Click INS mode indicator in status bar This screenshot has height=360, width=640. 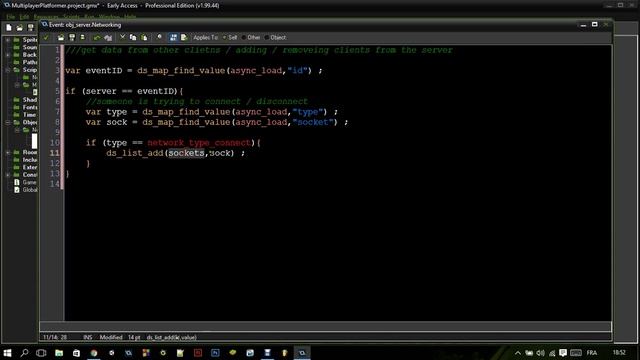point(88,338)
